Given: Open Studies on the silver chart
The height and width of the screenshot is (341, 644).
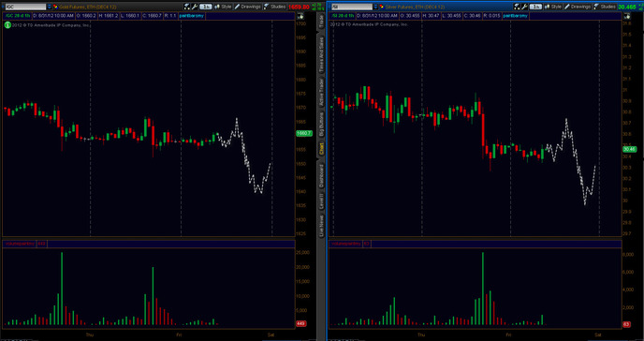Looking at the screenshot, I should pos(605,7).
